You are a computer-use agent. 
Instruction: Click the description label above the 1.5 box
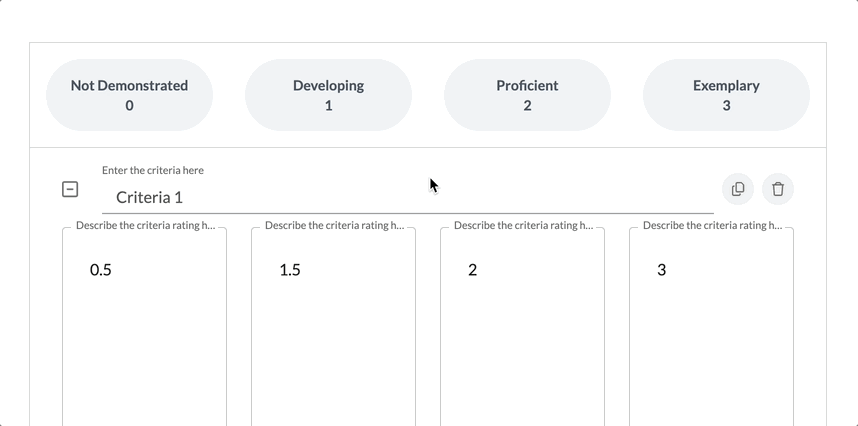tap(334, 226)
